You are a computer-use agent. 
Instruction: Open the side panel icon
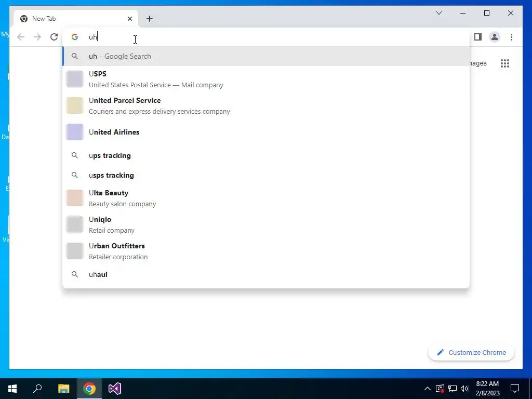click(478, 37)
